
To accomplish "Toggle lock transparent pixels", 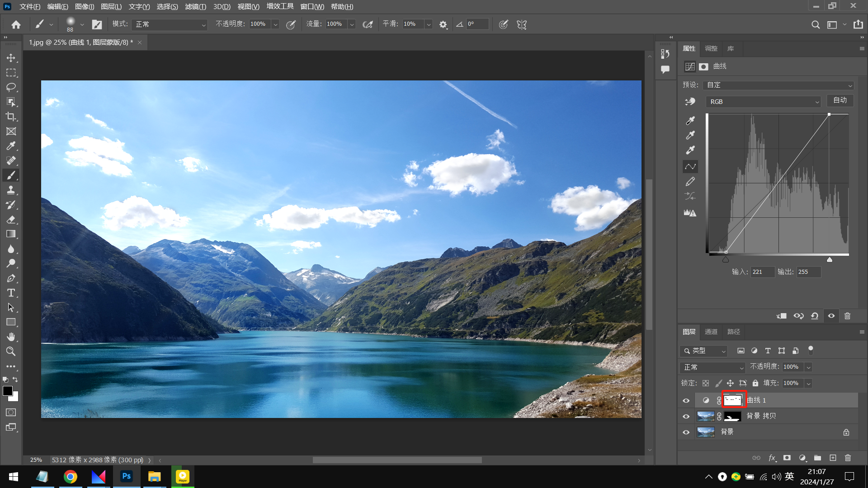I will click(x=706, y=383).
